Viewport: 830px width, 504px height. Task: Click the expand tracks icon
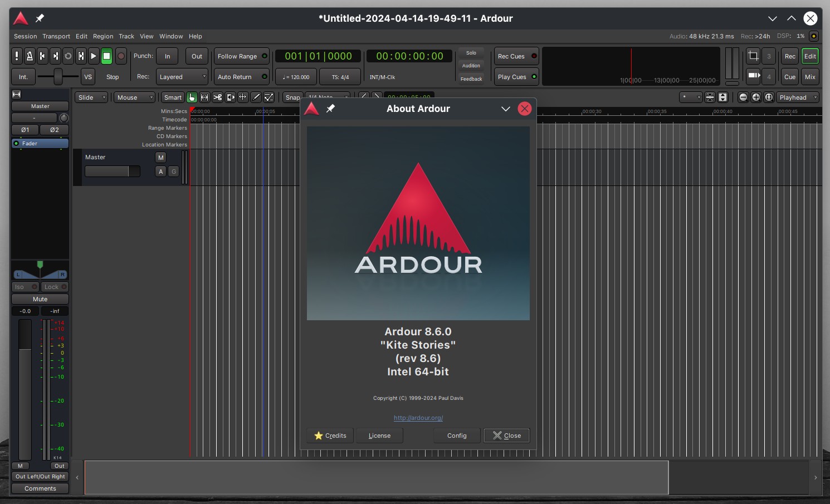(x=722, y=97)
